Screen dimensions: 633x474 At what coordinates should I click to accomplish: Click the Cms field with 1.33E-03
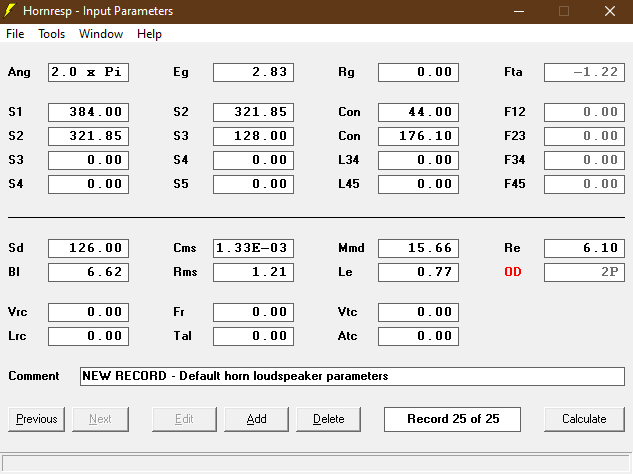[x=254, y=248]
